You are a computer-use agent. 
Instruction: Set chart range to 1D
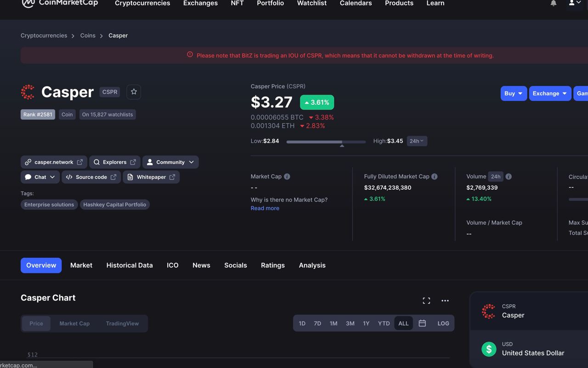(302, 323)
